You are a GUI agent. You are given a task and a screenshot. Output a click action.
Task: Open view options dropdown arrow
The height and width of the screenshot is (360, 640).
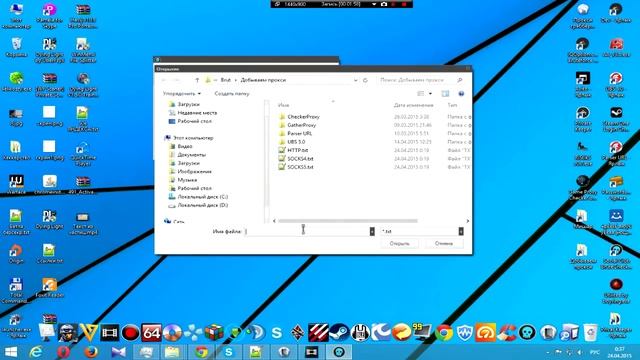(430, 94)
